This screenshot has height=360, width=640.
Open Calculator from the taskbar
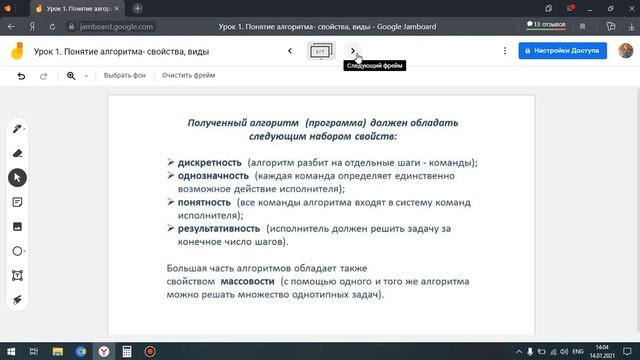[x=127, y=351]
